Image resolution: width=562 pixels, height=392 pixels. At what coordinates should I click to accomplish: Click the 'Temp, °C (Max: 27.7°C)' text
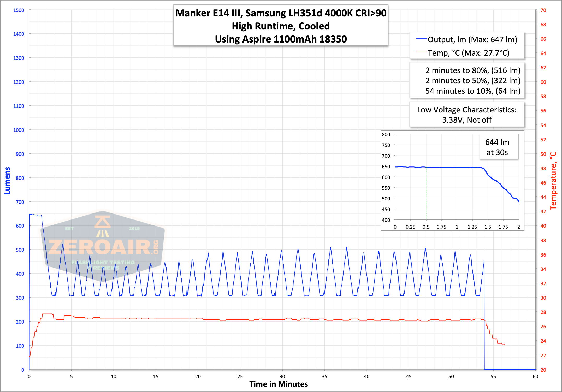pyautogui.click(x=469, y=53)
